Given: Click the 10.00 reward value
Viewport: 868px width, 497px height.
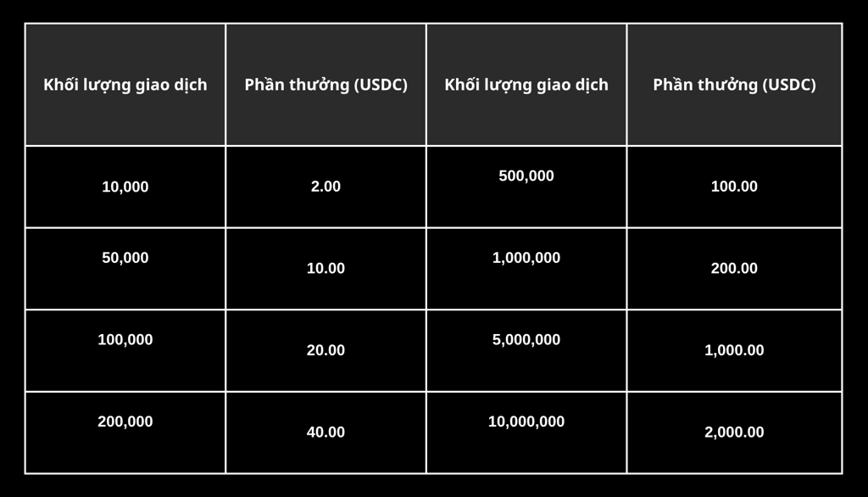Looking at the screenshot, I should [326, 268].
